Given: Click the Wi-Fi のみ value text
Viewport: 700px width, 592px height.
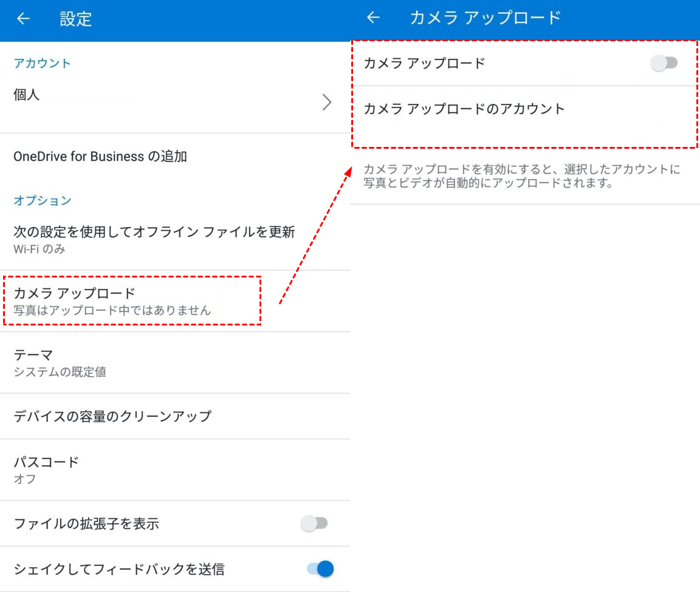Looking at the screenshot, I should click(x=39, y=249).
